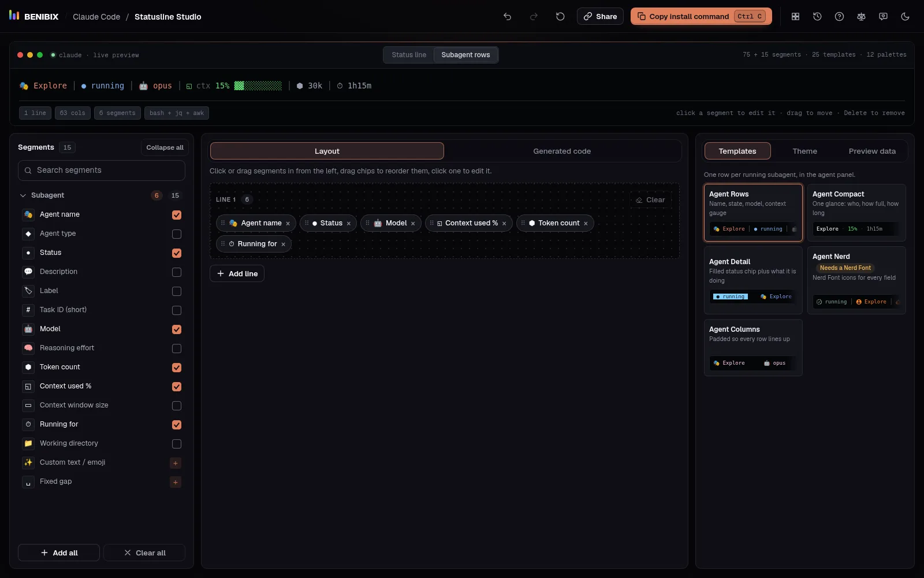
Task: Click the redo arrow icon
Action: [x=534, y=17]
